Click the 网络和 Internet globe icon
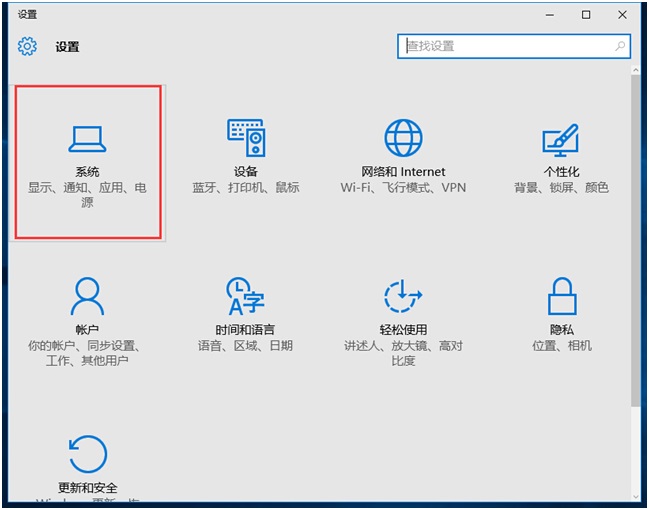 point(403,137)
